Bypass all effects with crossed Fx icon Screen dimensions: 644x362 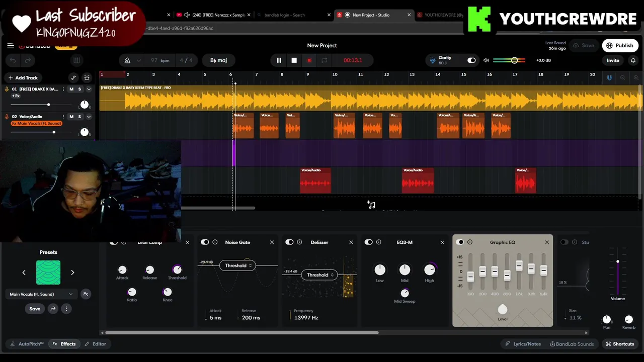point(86,294)
